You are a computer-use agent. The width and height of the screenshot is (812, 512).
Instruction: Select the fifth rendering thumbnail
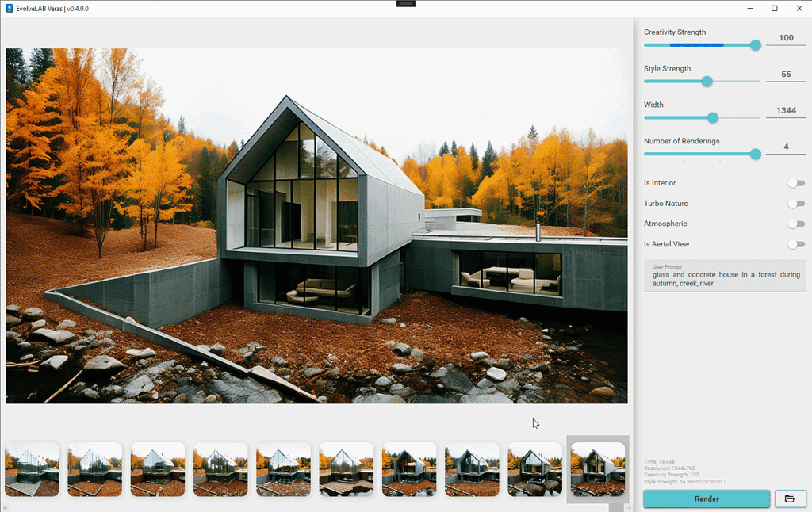(x=283, y=468)
